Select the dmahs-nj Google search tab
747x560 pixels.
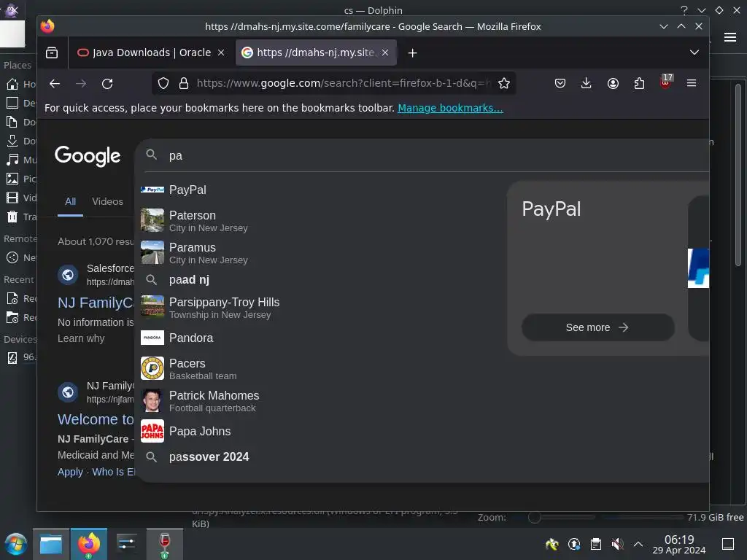click(x=316, y=52)
